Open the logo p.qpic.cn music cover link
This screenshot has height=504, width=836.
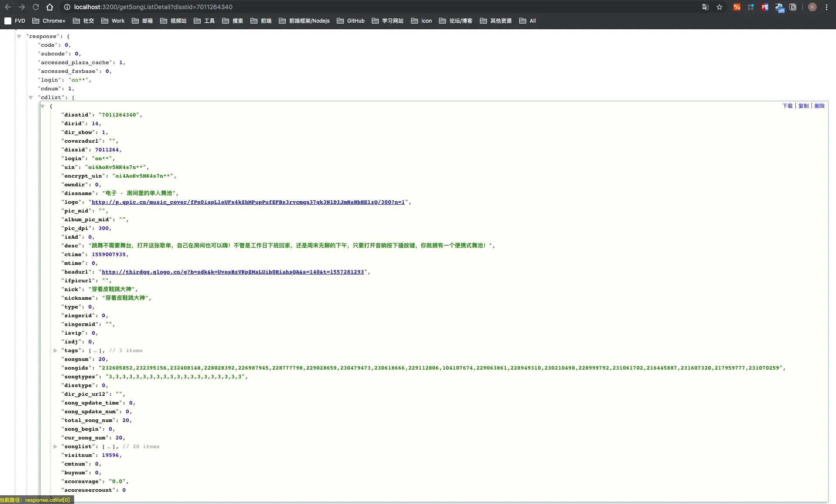click(248, 202)
